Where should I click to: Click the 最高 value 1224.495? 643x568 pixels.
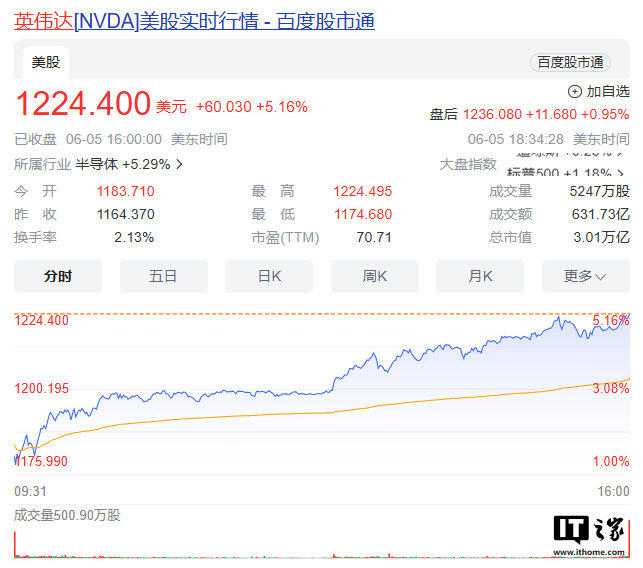click(363, 192)
